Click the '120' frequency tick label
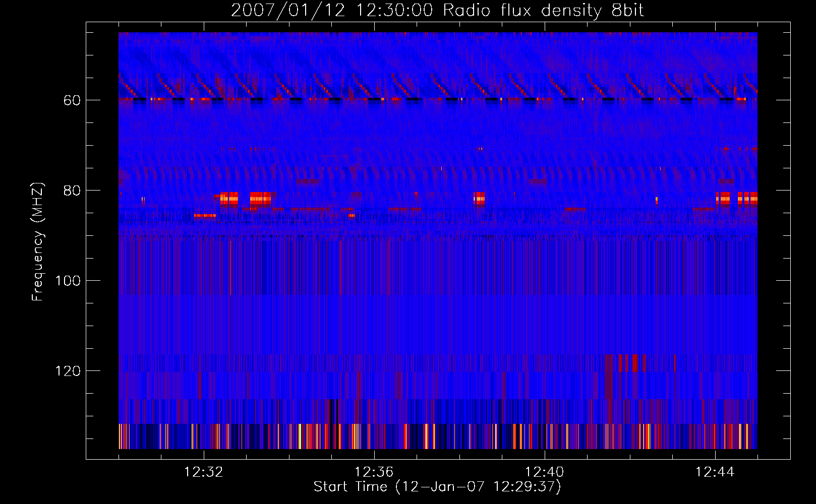This screenshot has width=816, height=504. [x=68, y=371]
